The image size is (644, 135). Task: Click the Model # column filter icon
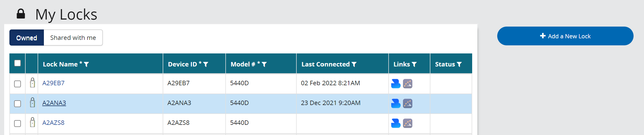264,64
